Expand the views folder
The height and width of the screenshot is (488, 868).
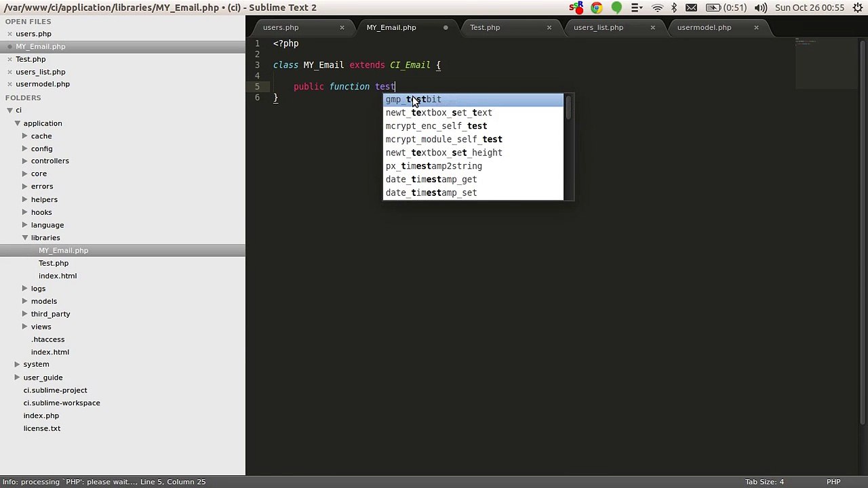click(x=24, y=327)
